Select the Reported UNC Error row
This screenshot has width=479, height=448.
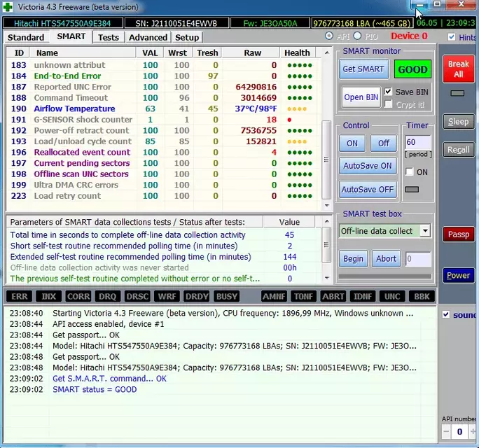163,87
